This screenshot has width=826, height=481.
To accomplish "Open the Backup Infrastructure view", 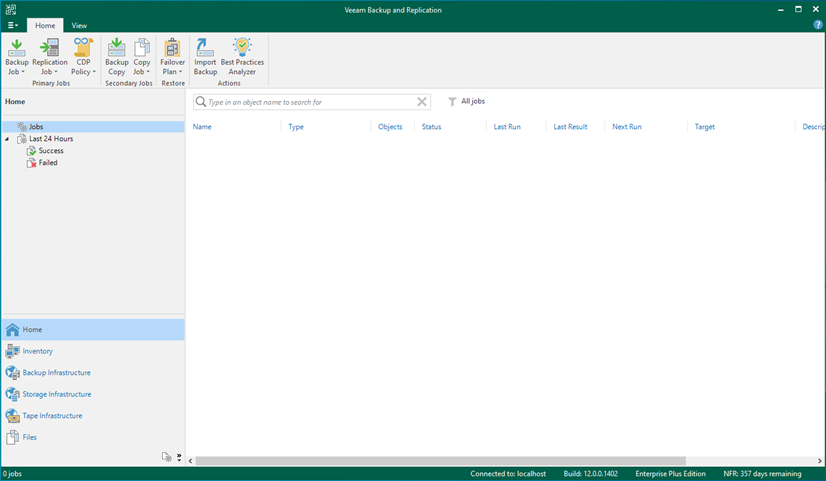I will point(93,372).
